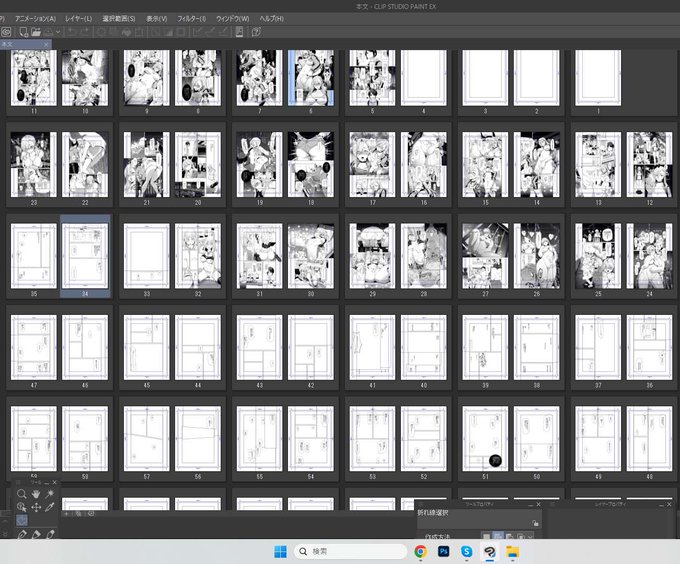
Task: Select page 20 thumbnail
Action: pos(198,165)
